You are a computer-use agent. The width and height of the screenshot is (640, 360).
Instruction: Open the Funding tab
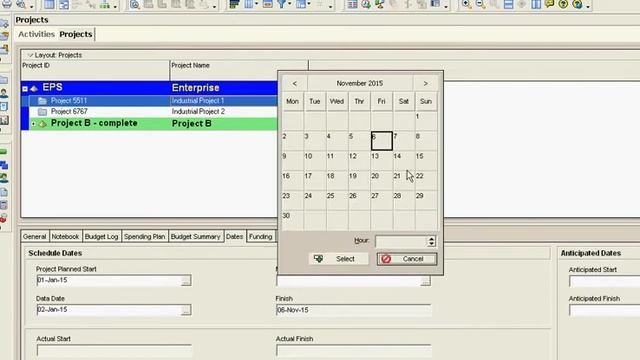(260, 236)
